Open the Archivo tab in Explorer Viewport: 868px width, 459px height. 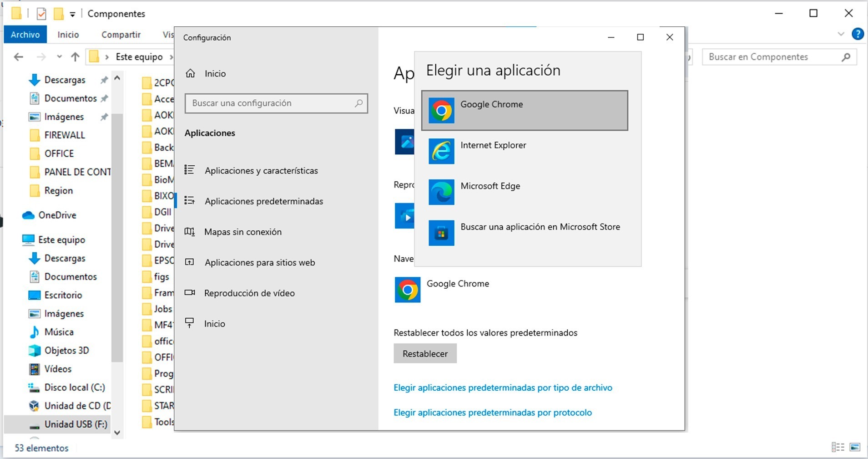click(25, 35)
